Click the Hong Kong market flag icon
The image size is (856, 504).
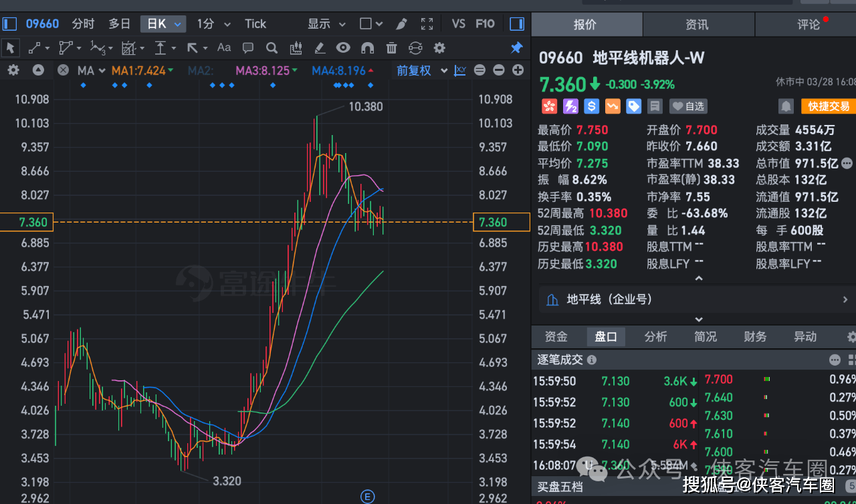[x=549, y=106]
